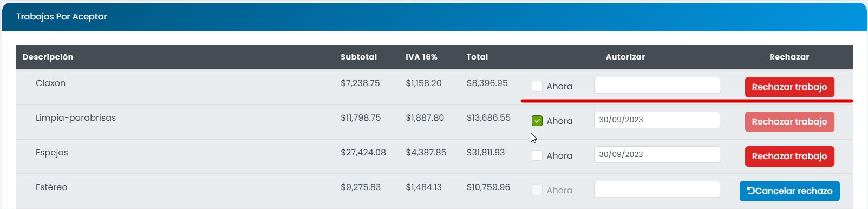Screen dimensions: 868x209
Task: Click the Descripción column header
Action: 48,57
